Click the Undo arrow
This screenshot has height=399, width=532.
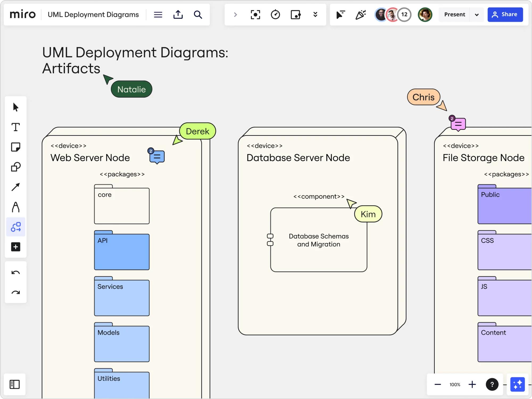[15, 273]
